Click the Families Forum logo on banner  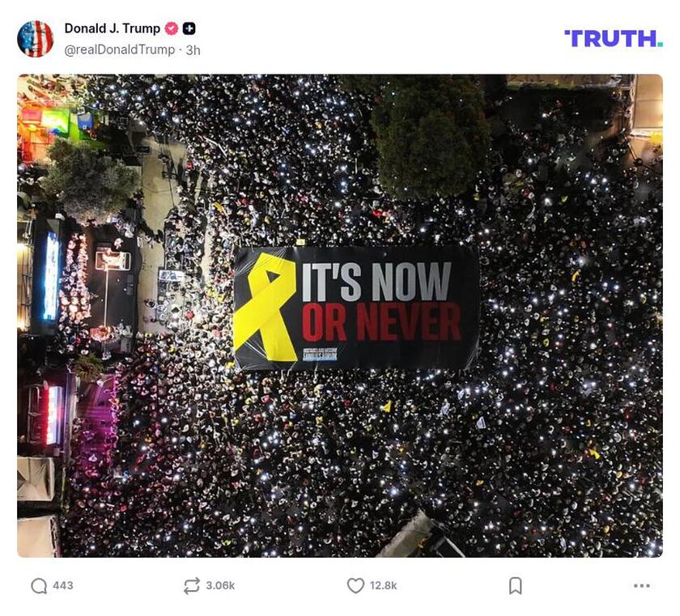tap(320, 355)
